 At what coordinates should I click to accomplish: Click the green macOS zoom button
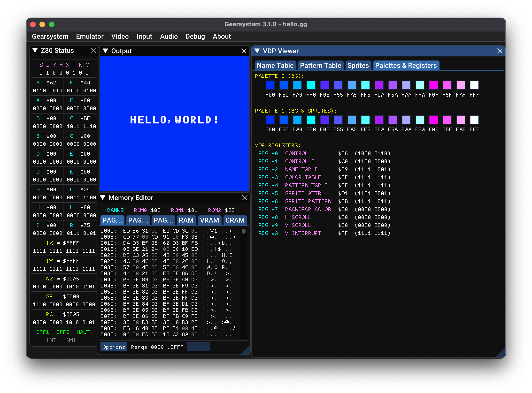(52, 24)
